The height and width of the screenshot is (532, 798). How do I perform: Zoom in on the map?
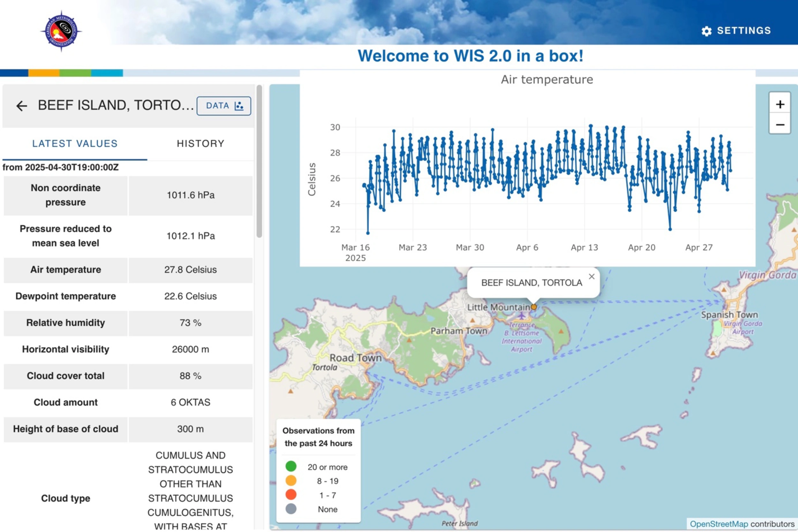(x=780, y=104)
